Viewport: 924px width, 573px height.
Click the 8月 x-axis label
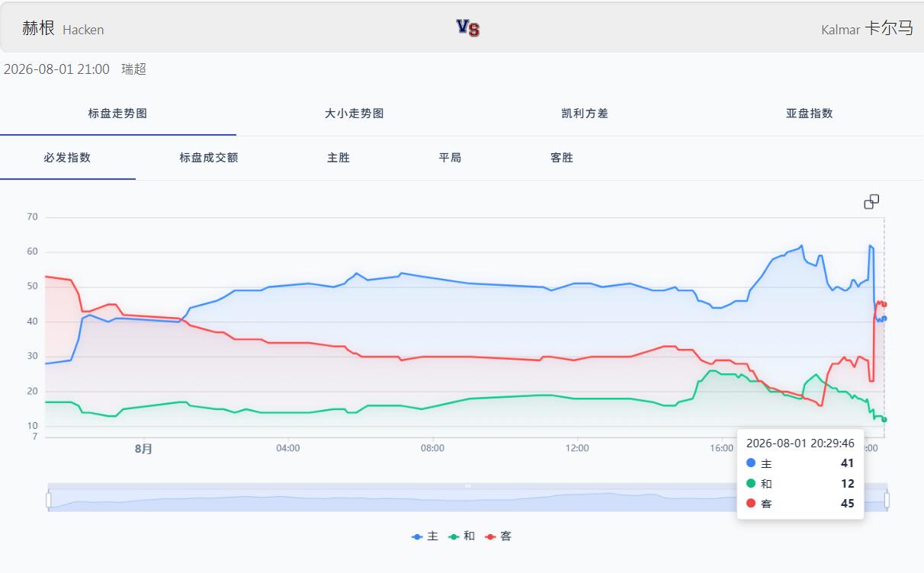[143, 449]
